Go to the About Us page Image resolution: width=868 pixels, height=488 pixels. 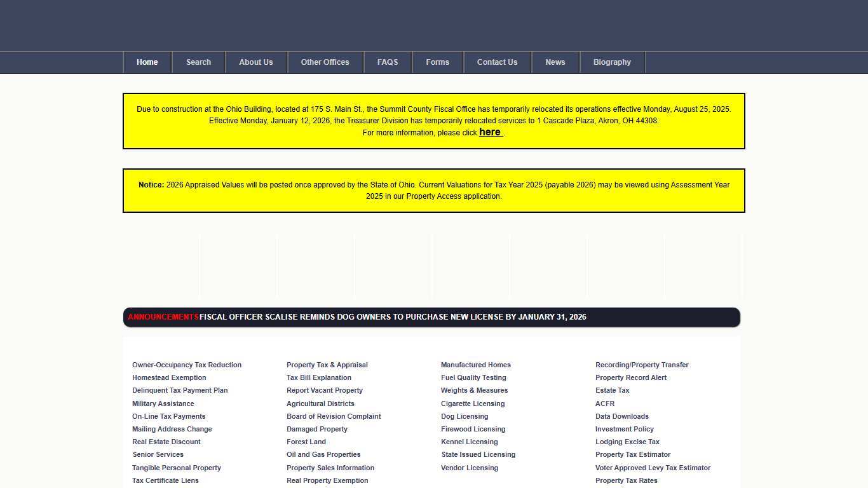(x=255, y=62)
